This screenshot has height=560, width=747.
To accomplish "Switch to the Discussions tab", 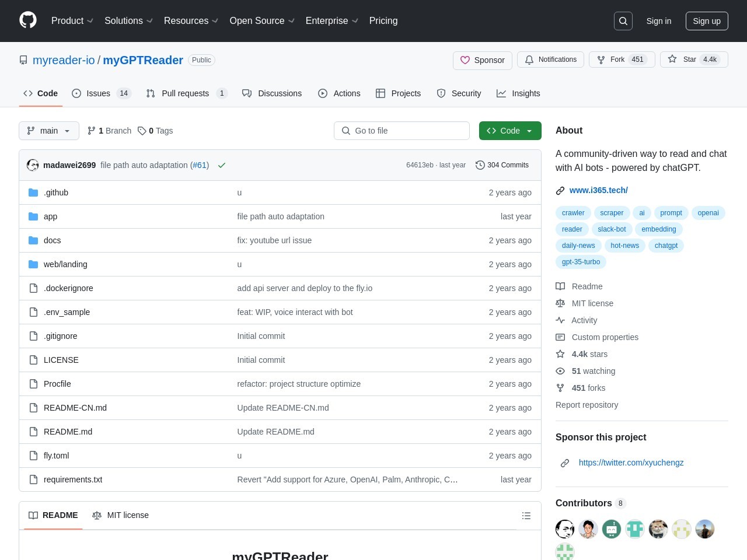I will click(272, 93).
